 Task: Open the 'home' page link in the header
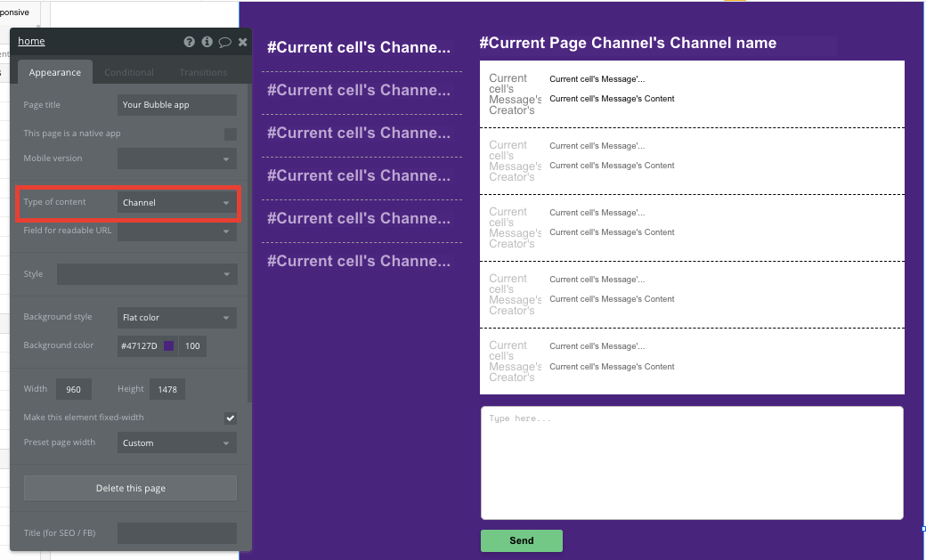point(31,41)
